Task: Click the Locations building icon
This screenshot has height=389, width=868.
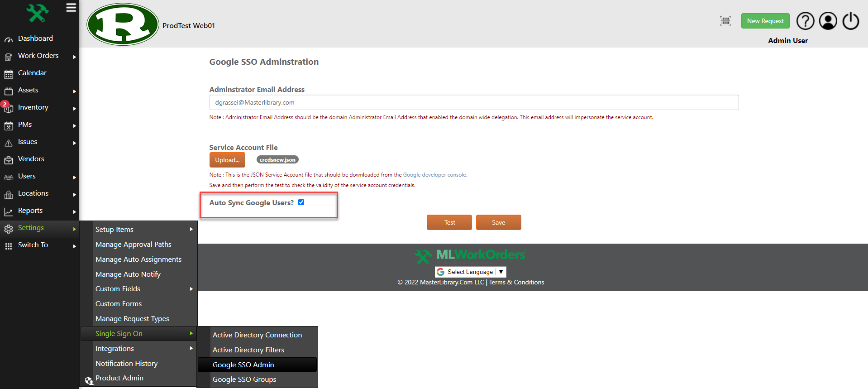Action: tap(9, 194)
